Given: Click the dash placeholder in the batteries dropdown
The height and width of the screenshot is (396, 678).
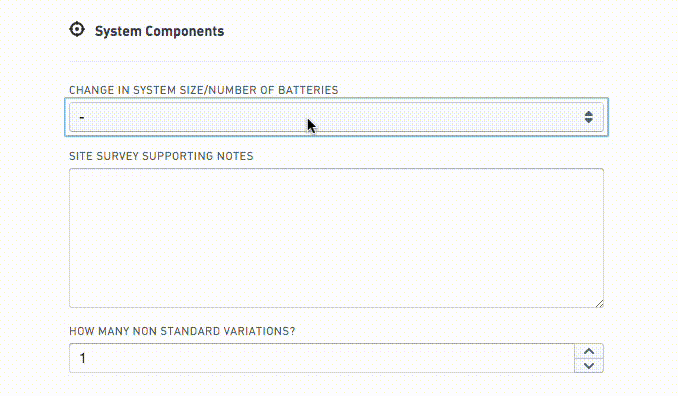Looking at the screenshot, I should (x=82, y=117).
